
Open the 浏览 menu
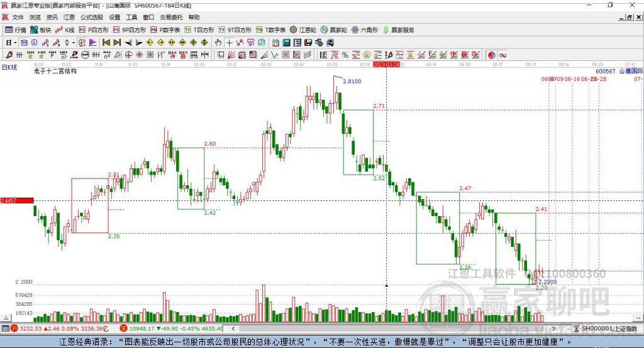pyautogui.click(x=35, y=17)
